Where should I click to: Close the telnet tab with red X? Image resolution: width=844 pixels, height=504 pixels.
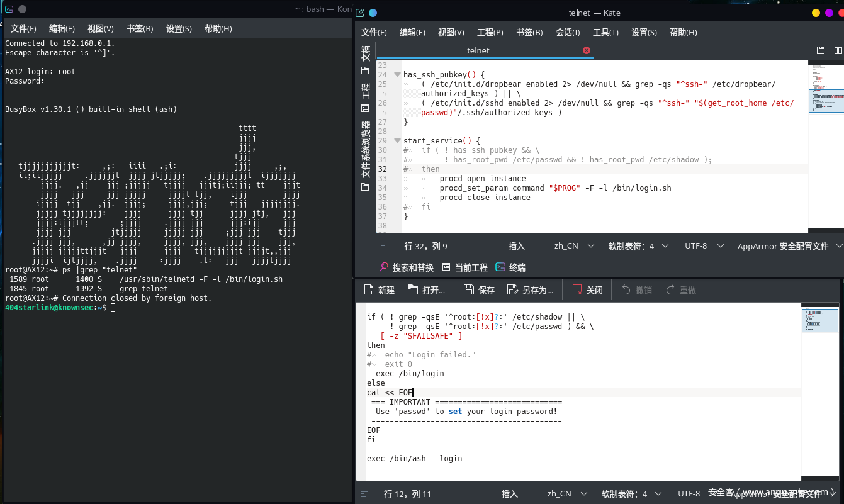tap(587, 50)
